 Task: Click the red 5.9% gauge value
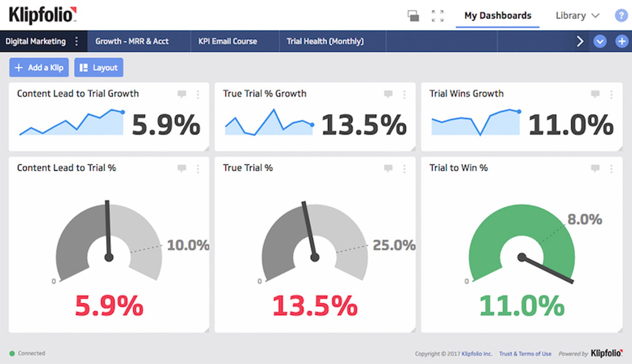109,306
